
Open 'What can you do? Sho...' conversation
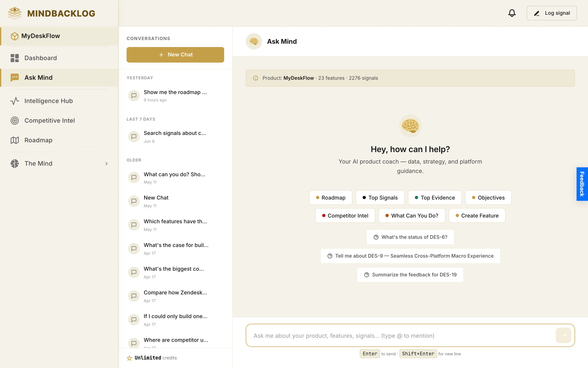tap(175, 178)
